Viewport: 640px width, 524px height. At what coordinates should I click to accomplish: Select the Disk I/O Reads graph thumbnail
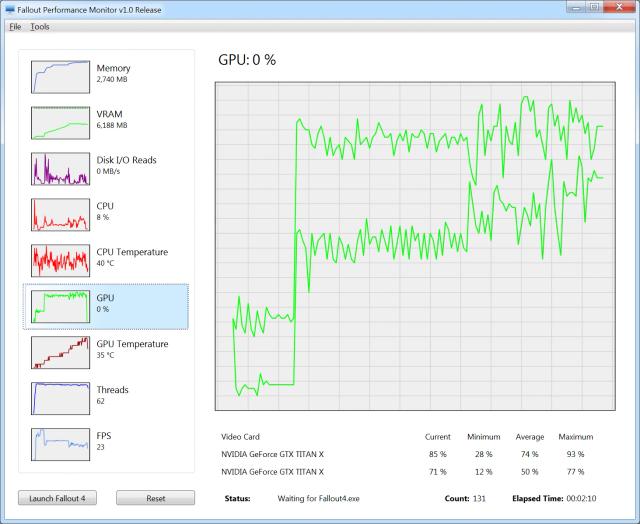(x=60, y=169)
